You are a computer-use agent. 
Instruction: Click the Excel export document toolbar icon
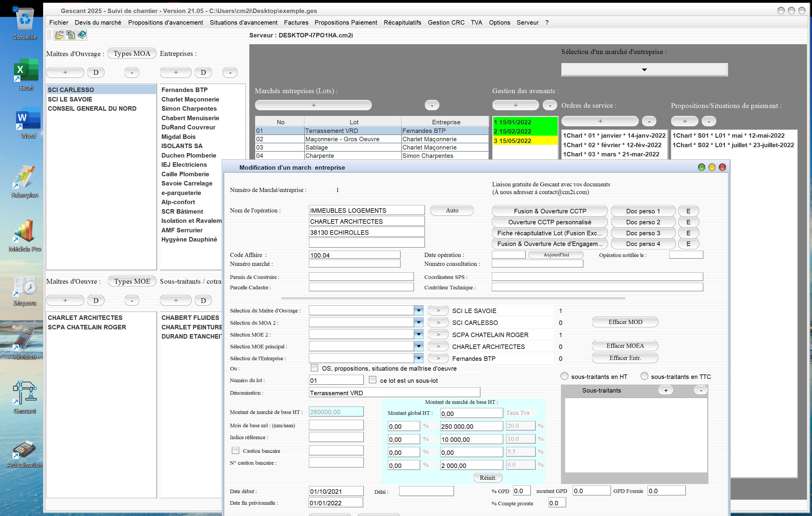click(70, 35)
